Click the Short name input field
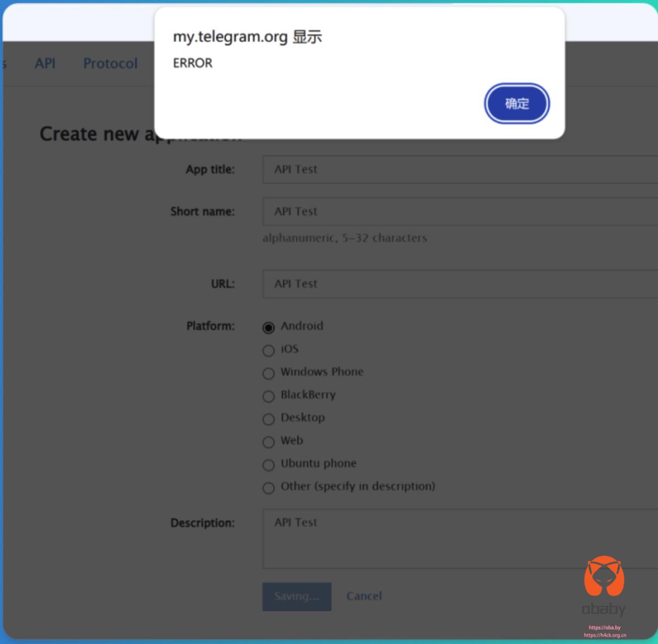 [460, 212]
